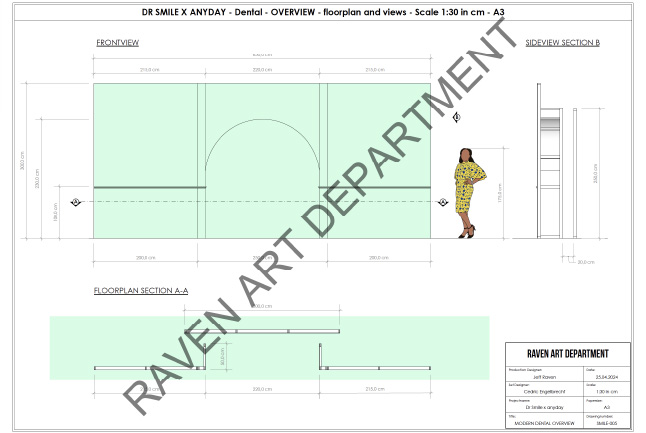Click the FRONTVIEW heading label
Image resolution: width=646 pixels, height=433 pixels.
[117, 45]
